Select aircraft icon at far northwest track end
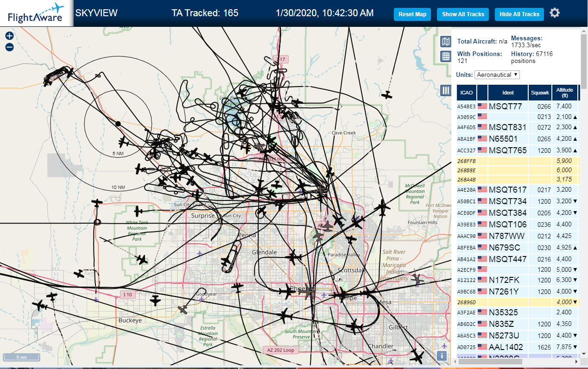The image size is (588, 369). click(70, 73)
